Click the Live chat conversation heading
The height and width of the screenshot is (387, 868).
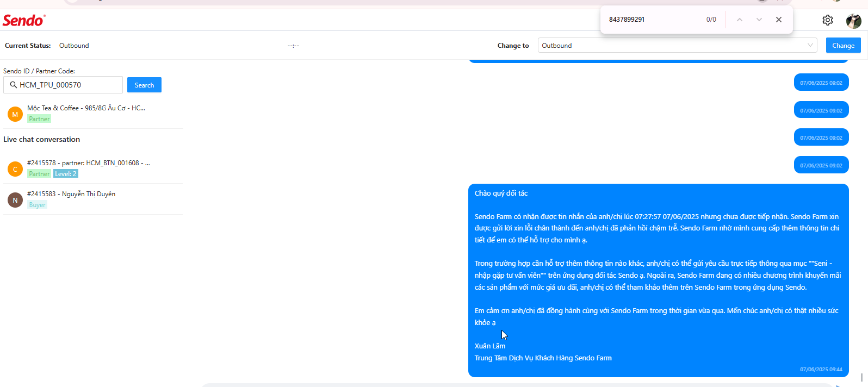41,140
